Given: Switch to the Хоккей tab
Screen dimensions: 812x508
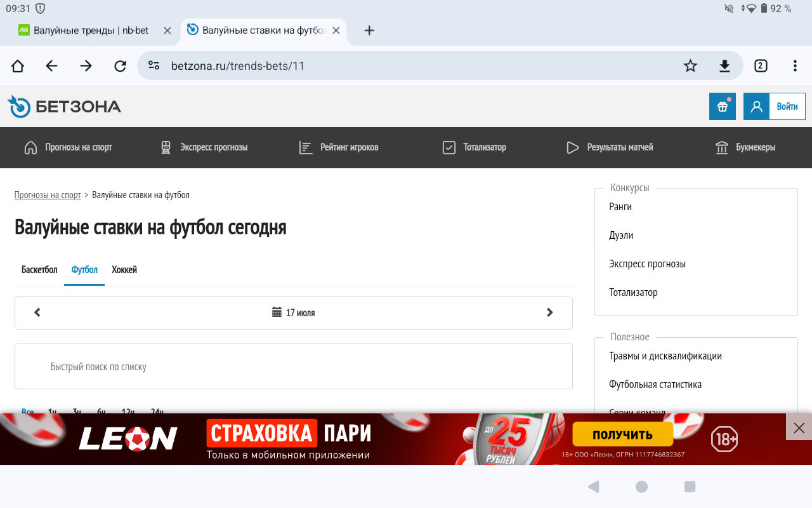Looking at the screenshot, I should pyautogui.click(x=124, y=270).
